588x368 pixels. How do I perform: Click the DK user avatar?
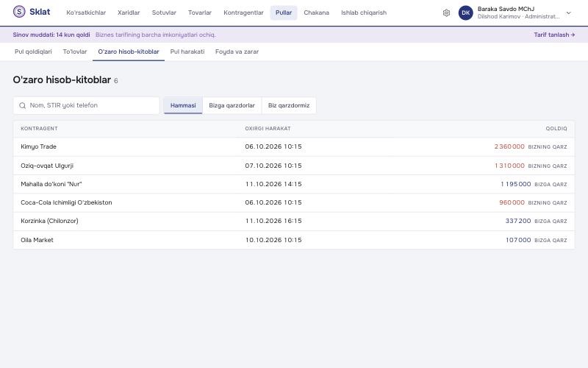click(x=466, y=13)
